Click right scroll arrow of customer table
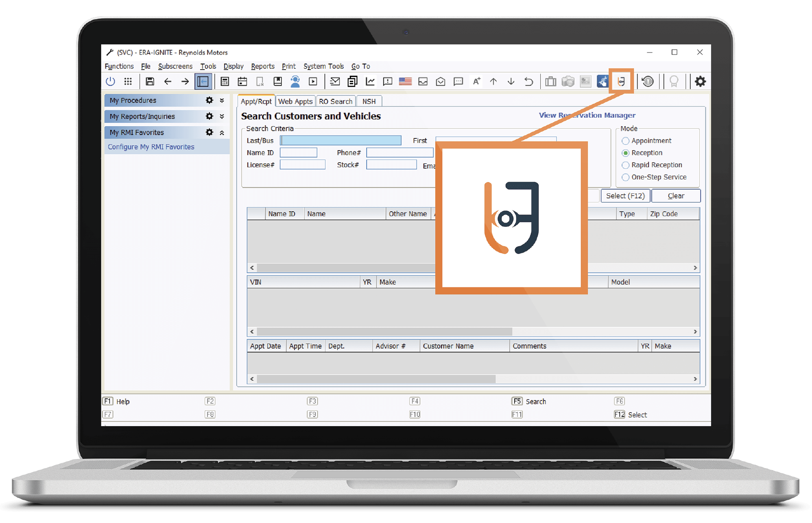The width and height of the screenshot is (812, 523). pos(695,268)
